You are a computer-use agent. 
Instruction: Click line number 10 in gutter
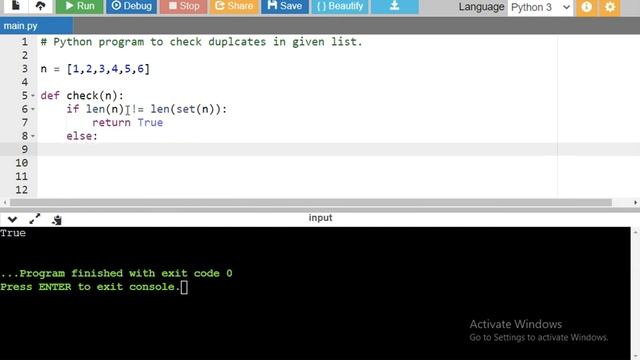point(22,163)
